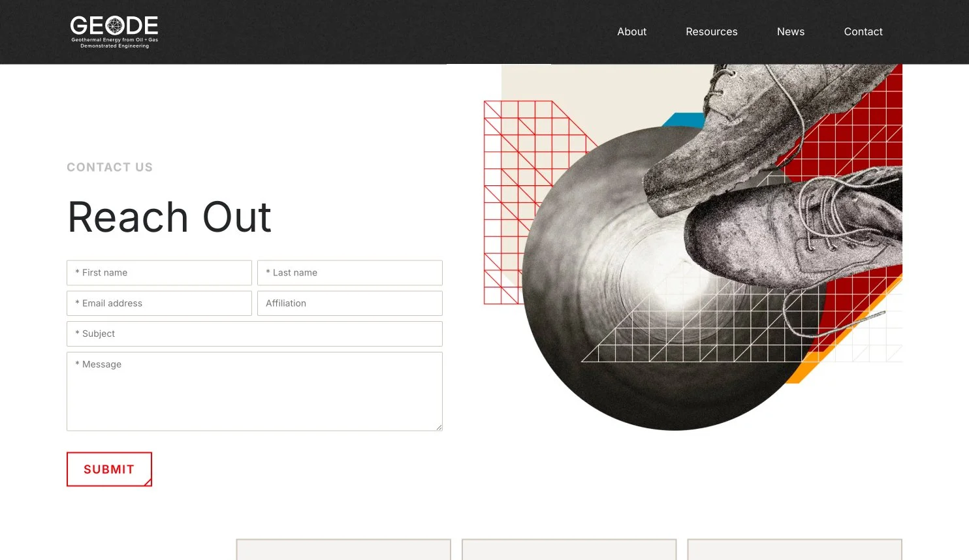Go to the News page

(x=790, y=32)
